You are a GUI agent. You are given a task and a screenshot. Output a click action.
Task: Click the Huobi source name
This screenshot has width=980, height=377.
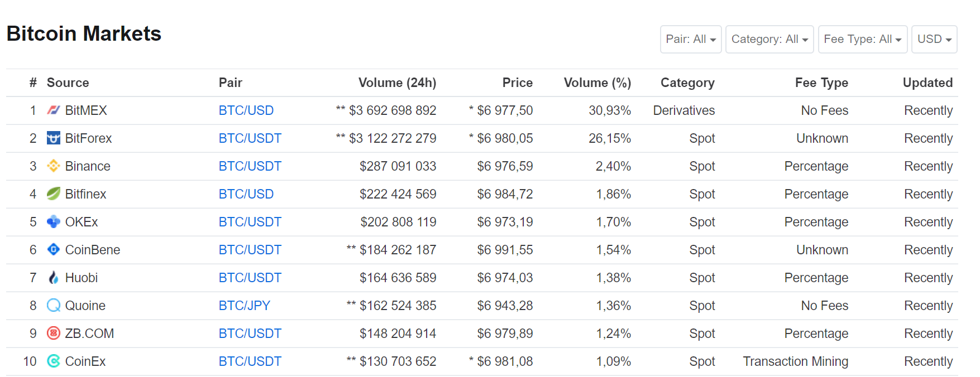pyautogui.click(x=82, y=278)
